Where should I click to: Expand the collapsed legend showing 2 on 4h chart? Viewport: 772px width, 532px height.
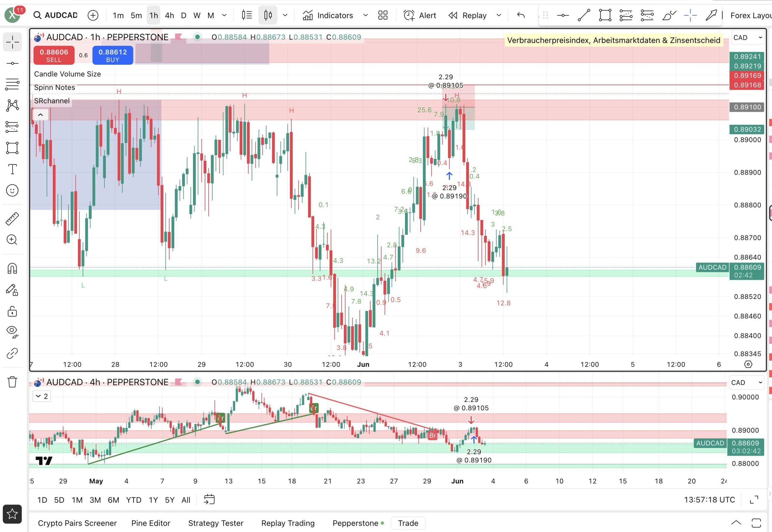(42, 396)
